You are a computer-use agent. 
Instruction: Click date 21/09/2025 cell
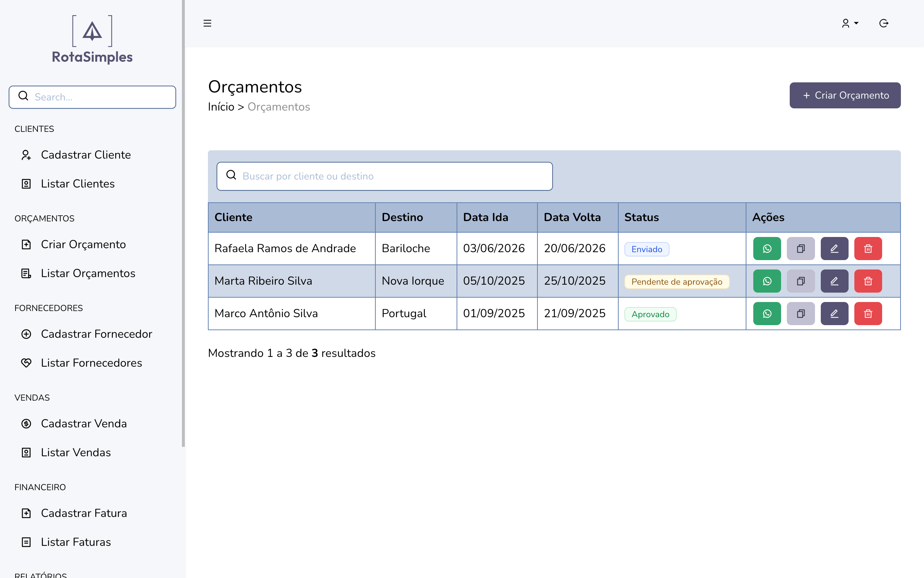point(578,314)
